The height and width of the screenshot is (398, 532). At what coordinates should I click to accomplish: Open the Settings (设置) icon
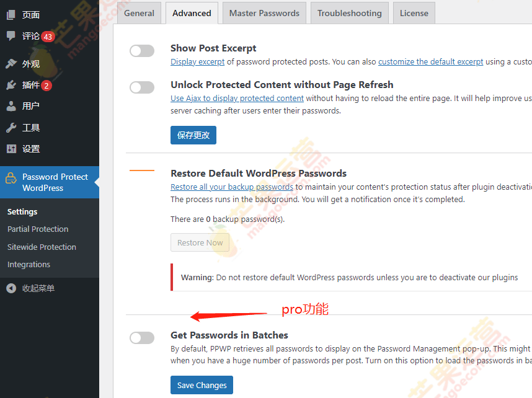(11, 148)
